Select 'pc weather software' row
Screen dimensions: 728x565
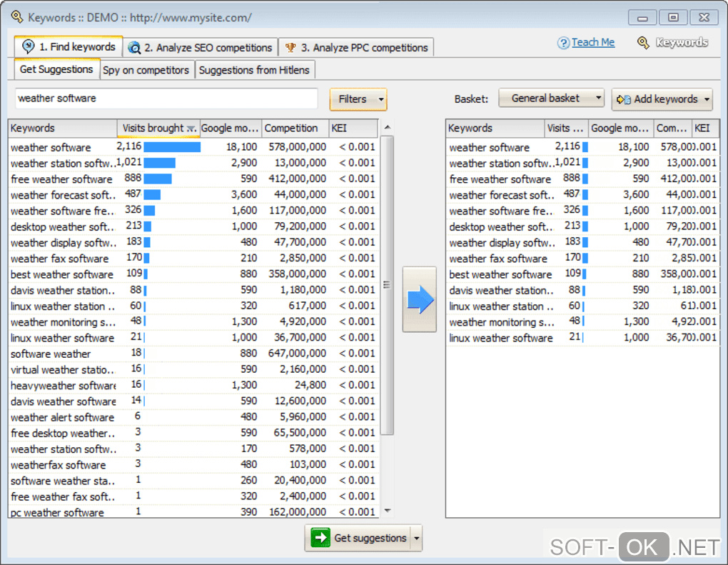pyautogui.click(x=193, y=512)
